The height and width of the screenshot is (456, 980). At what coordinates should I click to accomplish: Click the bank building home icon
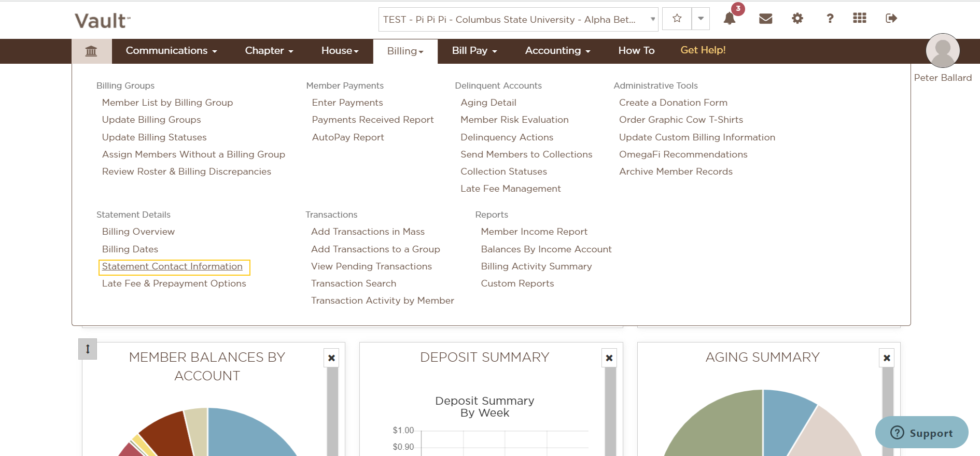coord(91,51)
